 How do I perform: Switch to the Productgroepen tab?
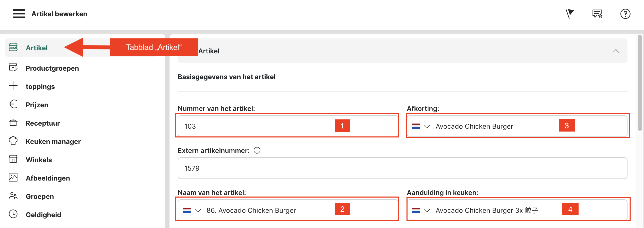52,68
